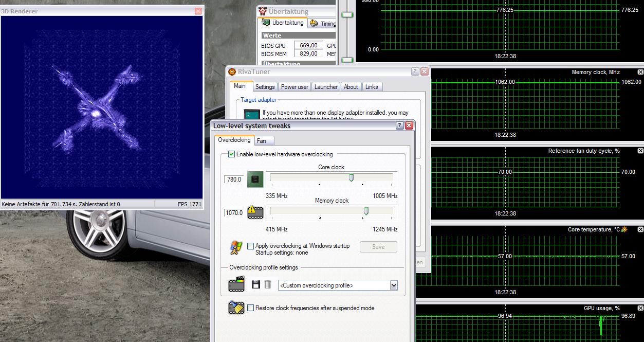Click the restore clock frequencies icon
This screenshot has height=342, width=644.
click(236, 308)
